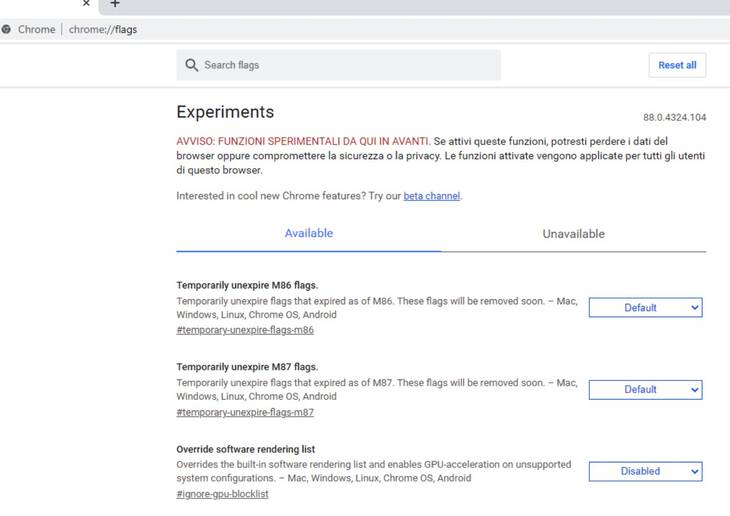Image resolution: width=730 pixels, height=516 pixels.
Task: Switch to the Unavailable tab
Action: point(574,234)
